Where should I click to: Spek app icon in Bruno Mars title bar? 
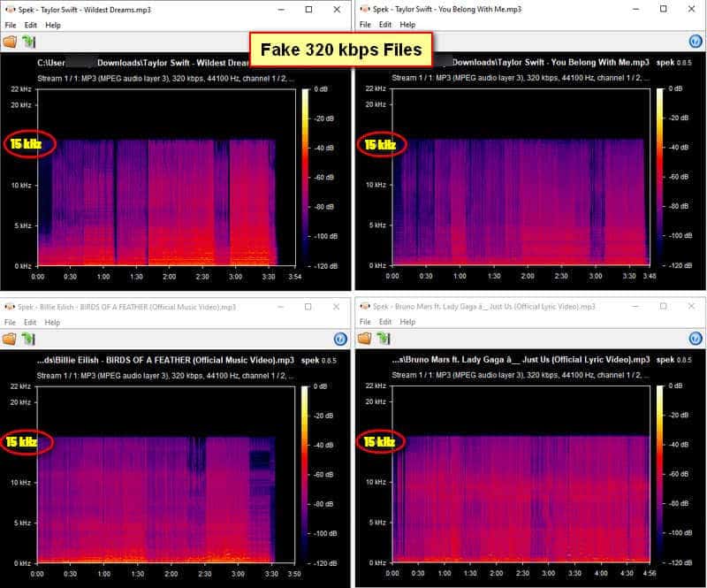(365, 307)
